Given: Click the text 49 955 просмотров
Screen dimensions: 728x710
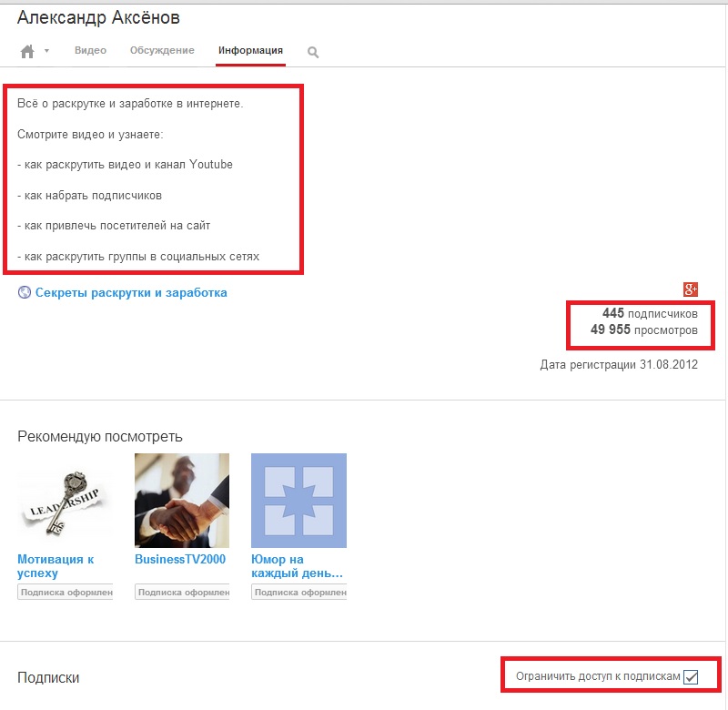Looking at the screenshot, I should 644,330.
